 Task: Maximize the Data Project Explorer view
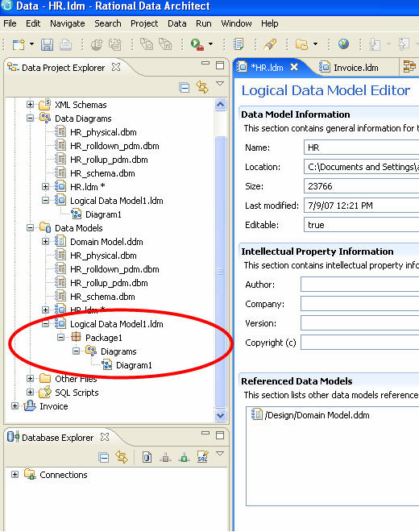pyautogui.click(x=220, y=65)
